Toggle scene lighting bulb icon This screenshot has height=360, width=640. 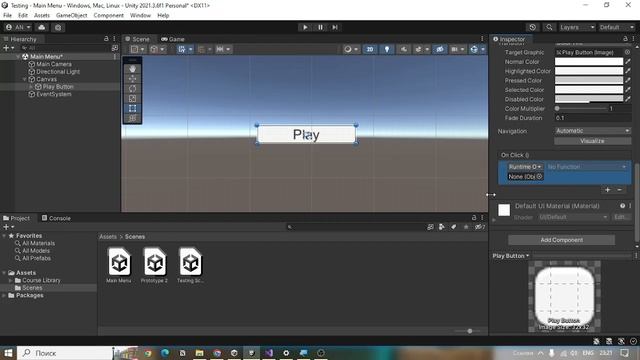387,49
